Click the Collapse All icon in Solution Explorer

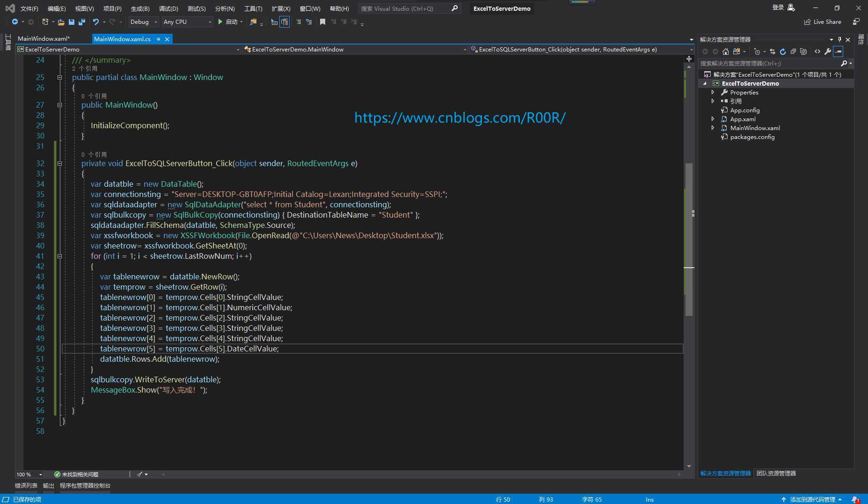pos(793,51)
